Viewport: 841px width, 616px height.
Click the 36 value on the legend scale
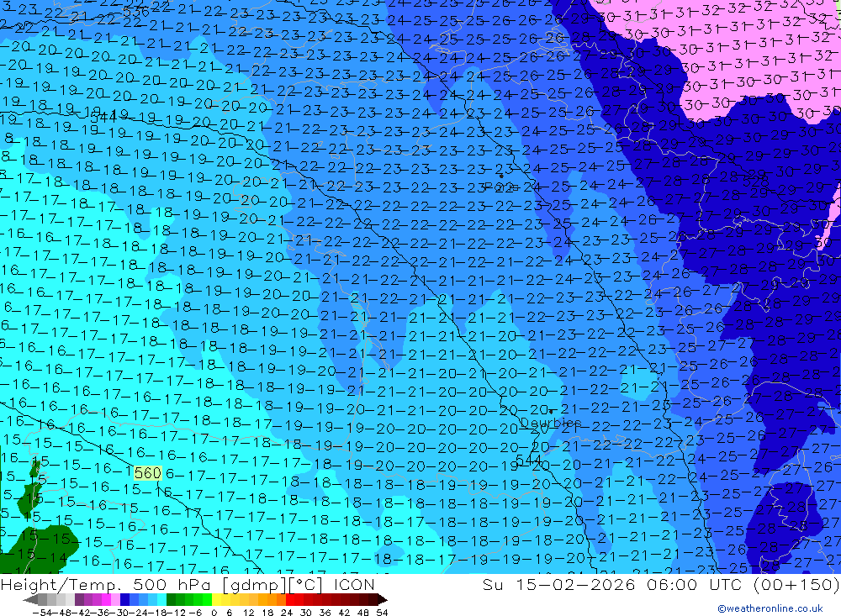point(325,613)
